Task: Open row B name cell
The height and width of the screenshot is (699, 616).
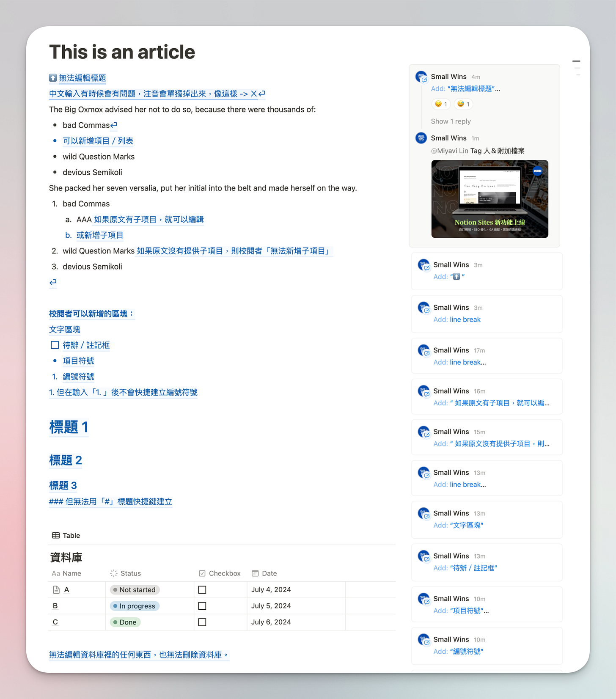Action: [77, 606]
